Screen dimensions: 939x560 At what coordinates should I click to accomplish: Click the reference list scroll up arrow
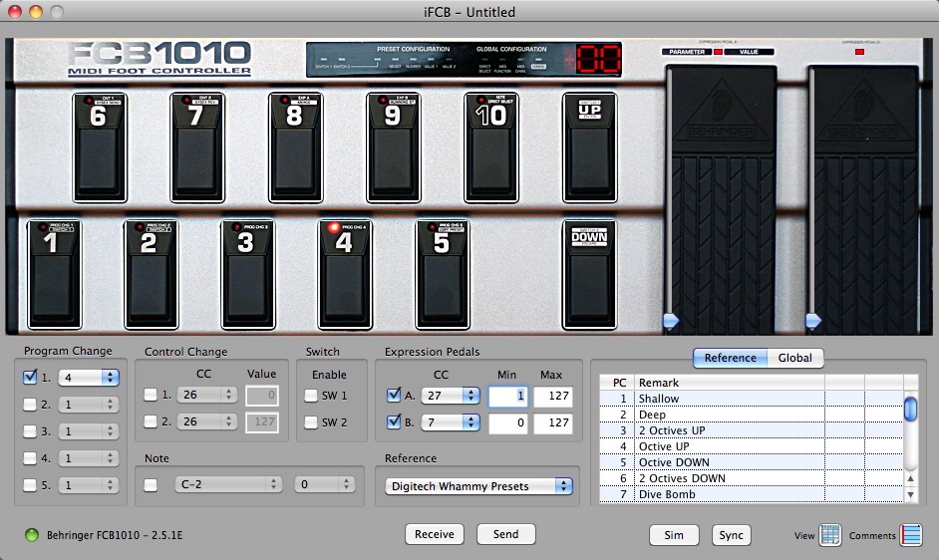pyautogui.click(x=910, y=478)
